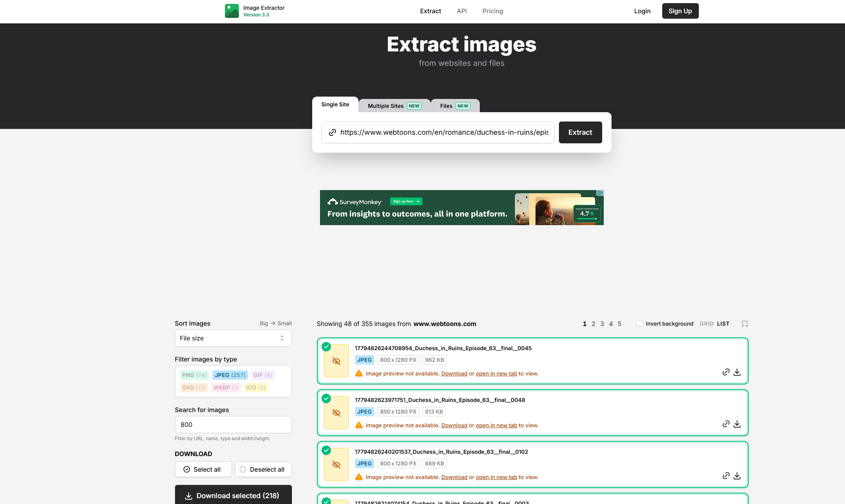Image resolution: width=845 pixels, height=504 pixels.
Task: Toggle the JPEG (257) type filter
Action: (230, 375)
